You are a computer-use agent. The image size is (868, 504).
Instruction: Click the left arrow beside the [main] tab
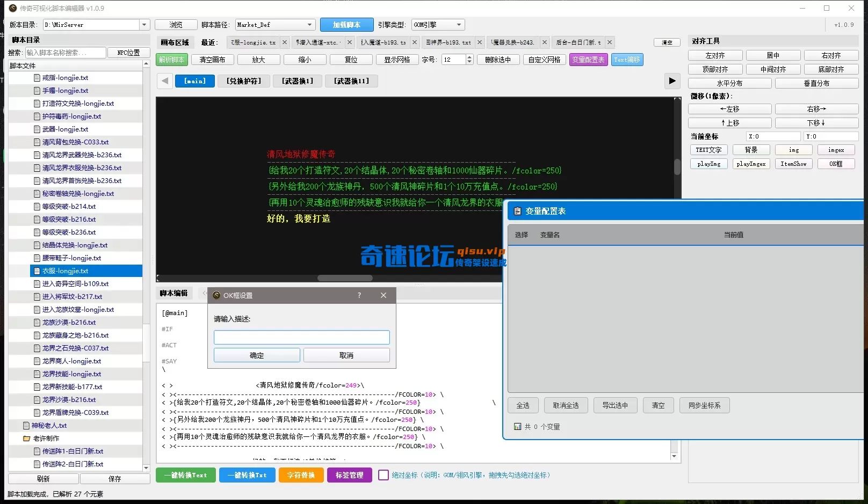point(165,81)
